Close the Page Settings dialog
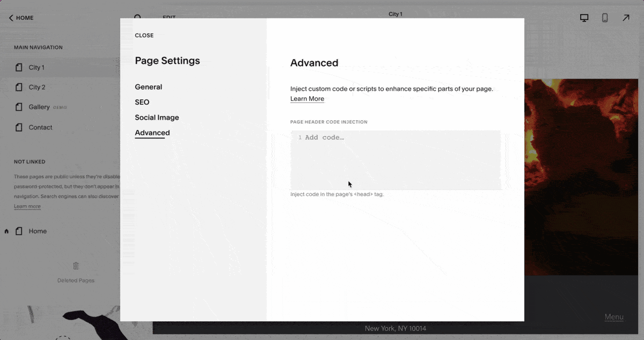Image resolution: width=644 pixels, height=340 pixels. [x=144, y=35]
